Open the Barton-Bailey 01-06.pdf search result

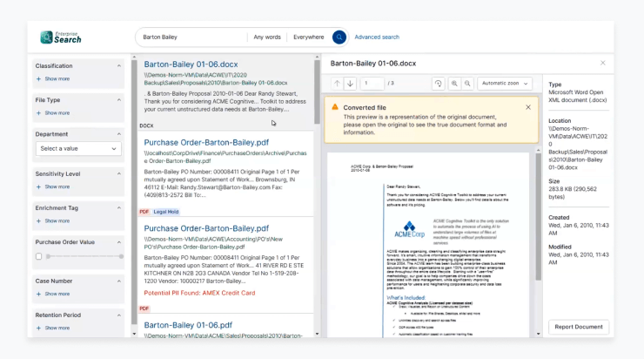(188, 325)
